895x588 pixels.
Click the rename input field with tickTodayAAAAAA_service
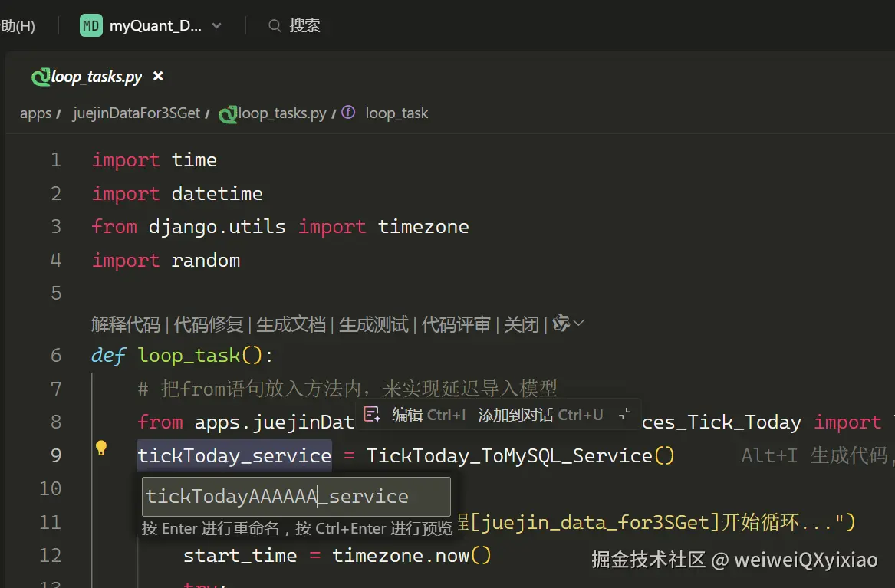coord(295,497)
